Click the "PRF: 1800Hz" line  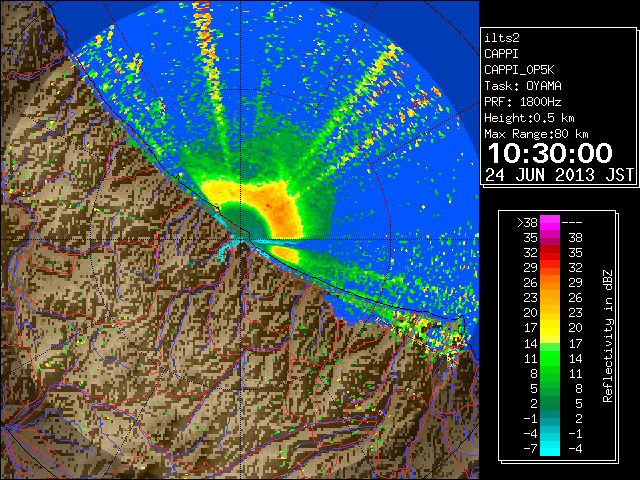click(x=523, y=102)
